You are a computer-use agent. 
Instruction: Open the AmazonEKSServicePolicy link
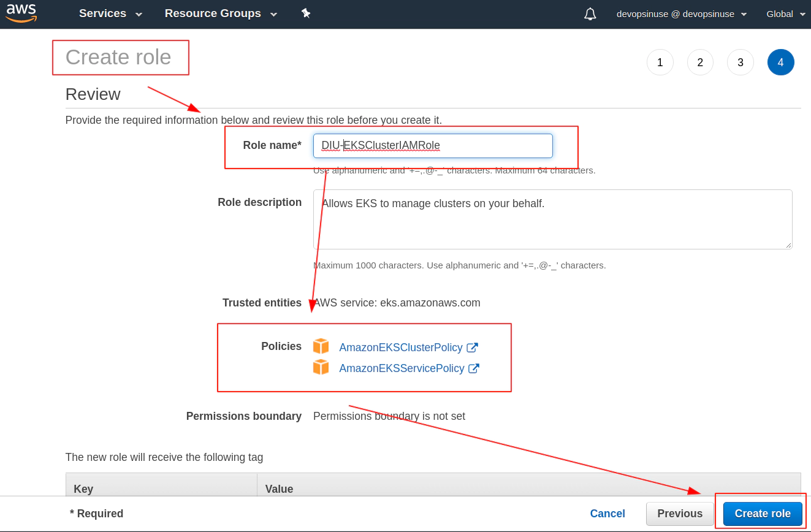coord(402,368)
